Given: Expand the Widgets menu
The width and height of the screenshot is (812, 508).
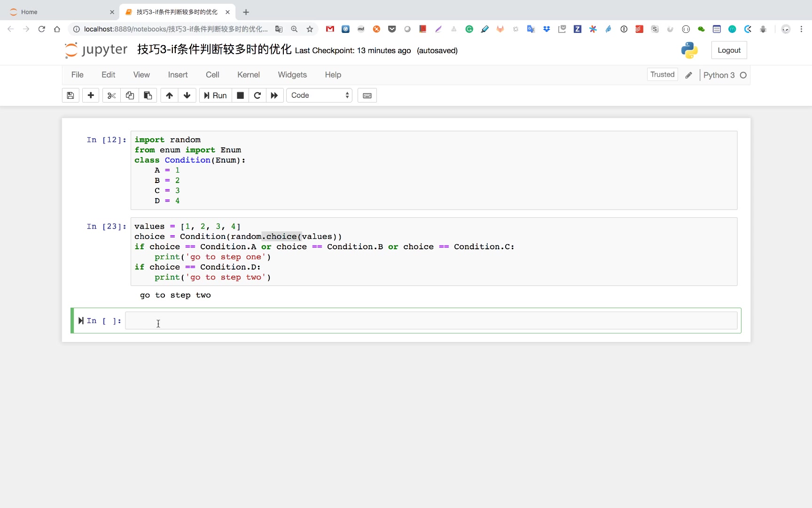Looking at the screenshot, I should [x=292, y=75].
